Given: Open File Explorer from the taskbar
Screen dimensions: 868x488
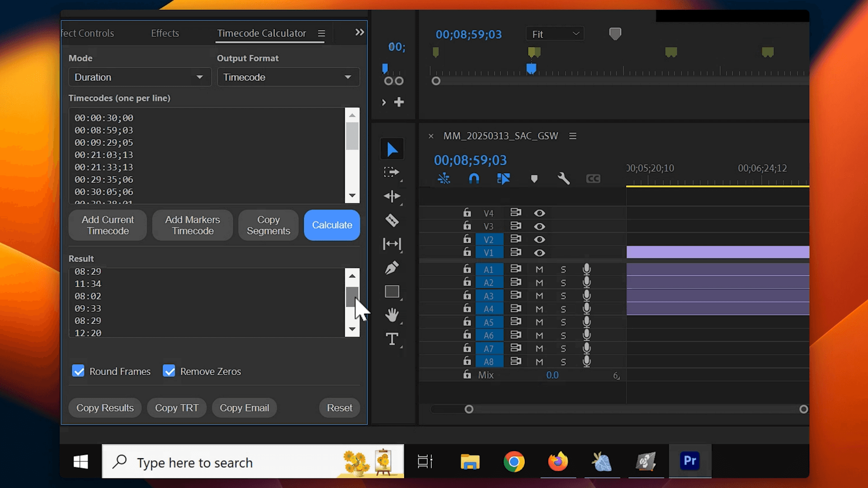Looking at the screenshot, I should pyautogui.click(x=470, y=461).
